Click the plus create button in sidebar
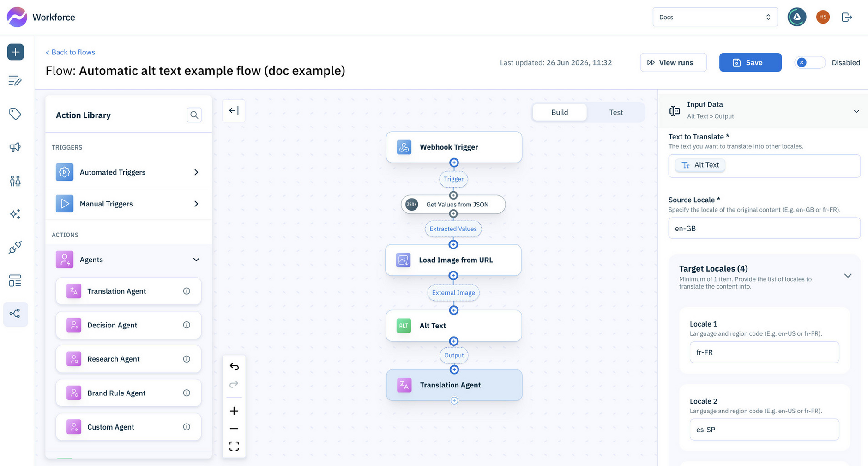868x466 pixels. (15, 52)
